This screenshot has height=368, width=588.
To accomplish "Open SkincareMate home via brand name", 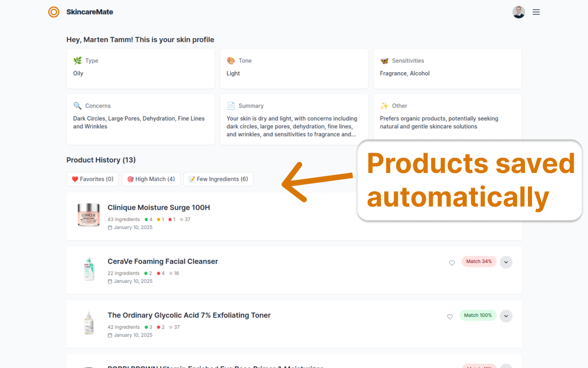I will click(90, 12).
